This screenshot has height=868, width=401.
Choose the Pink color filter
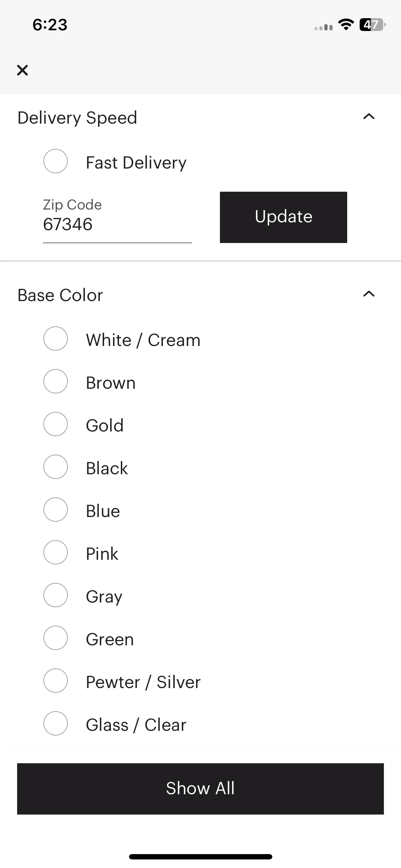pyautogui.click(x=56, y=552)
